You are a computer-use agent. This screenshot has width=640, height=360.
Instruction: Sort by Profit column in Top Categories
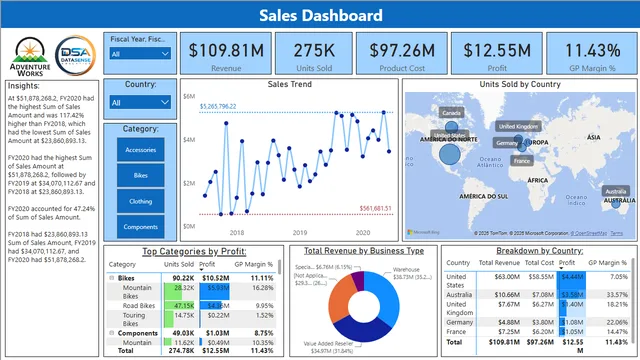[207, 264]
